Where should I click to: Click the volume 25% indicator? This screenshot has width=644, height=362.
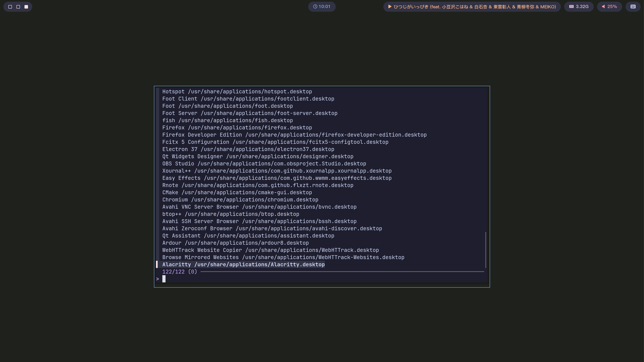coord(609,7)
